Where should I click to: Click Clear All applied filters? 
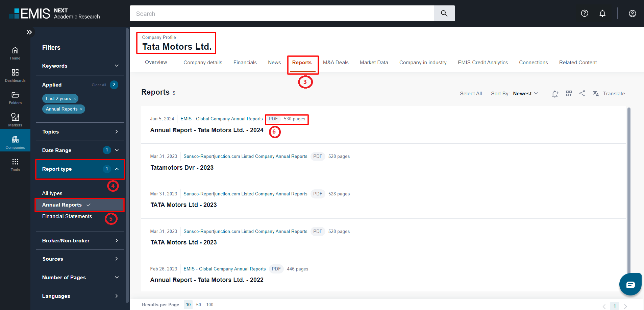[x=99, y=85]
